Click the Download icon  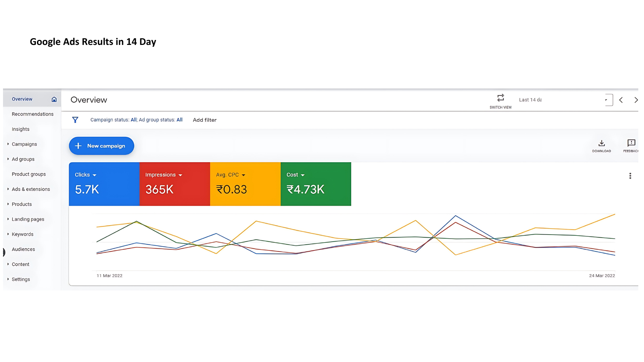(x=601, y=143)
